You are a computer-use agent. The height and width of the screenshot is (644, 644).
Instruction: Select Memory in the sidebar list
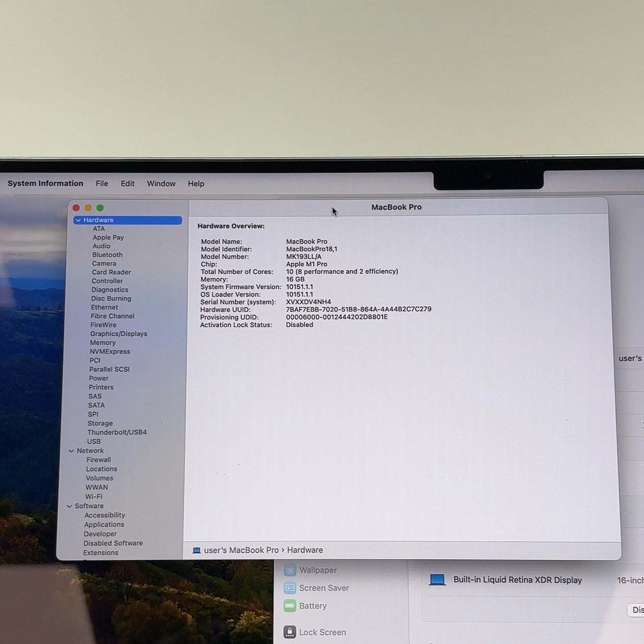pyautogui.click(x=103, y=343)
